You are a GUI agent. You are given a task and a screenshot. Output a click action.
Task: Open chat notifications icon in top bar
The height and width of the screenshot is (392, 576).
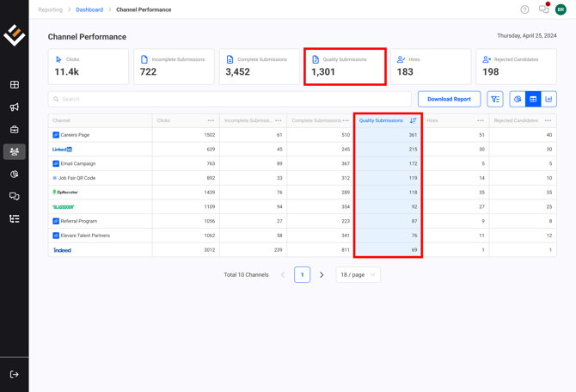point(543,9)
